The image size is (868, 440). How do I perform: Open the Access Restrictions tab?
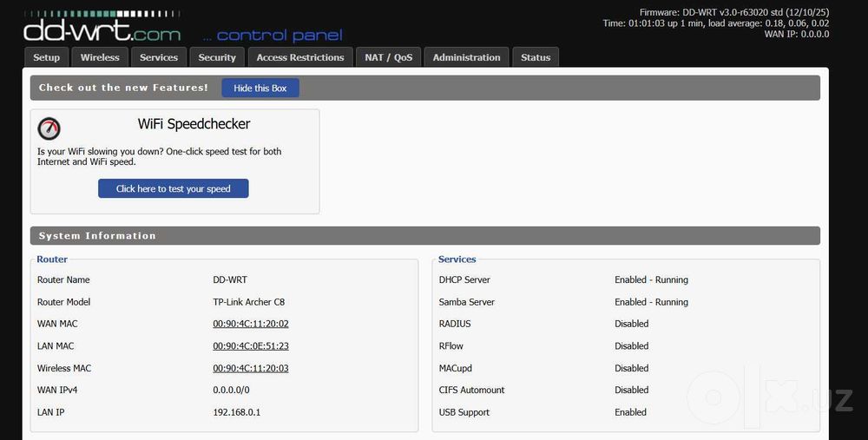300,57
